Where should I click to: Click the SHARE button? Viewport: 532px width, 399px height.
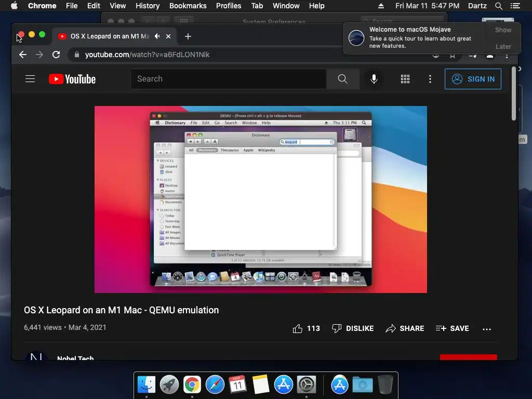[x=405, y=328]
